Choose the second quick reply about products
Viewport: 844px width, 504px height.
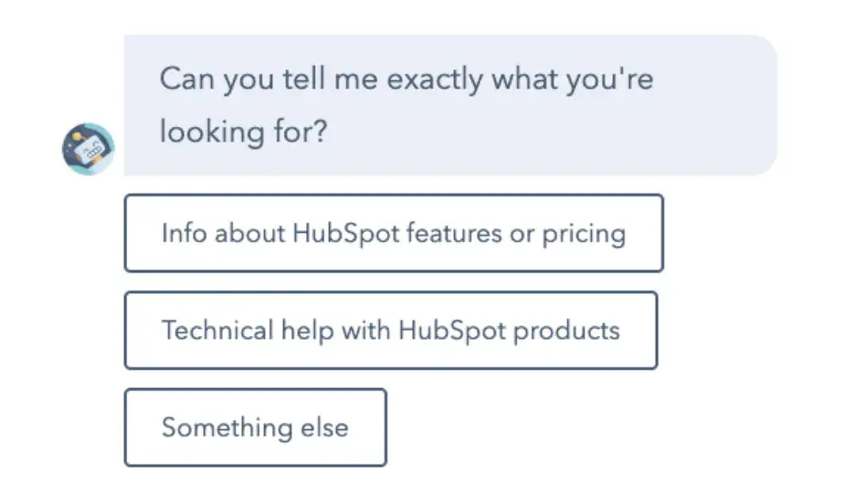click(x=391, y=330)
